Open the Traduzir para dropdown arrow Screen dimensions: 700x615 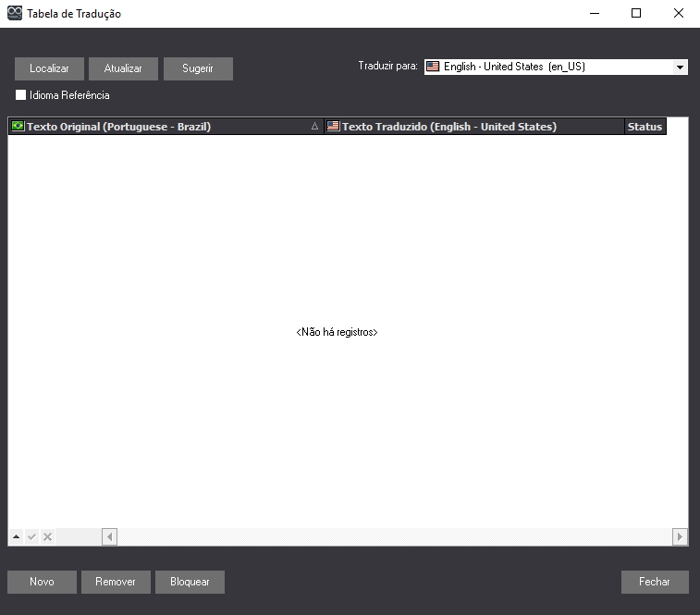pyautogui.click(x=680, y=68)
